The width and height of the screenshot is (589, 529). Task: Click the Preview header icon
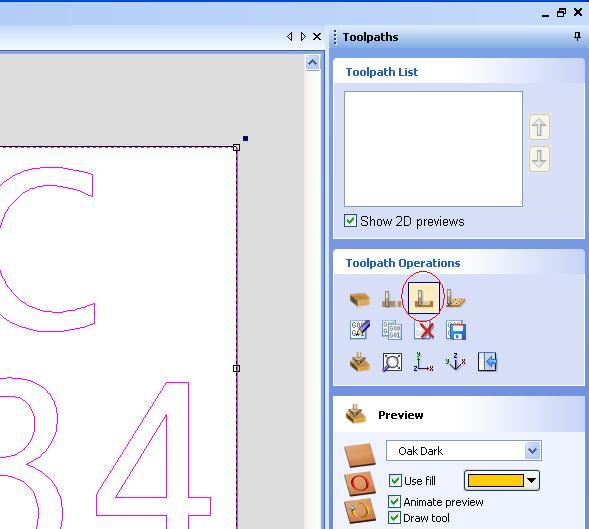tap(355, 414)
